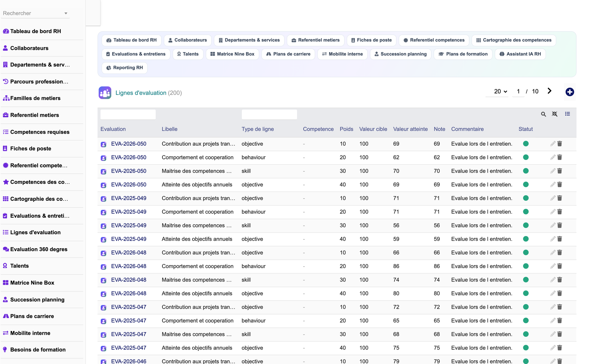Image resolution: width=589 pixels, height=364 pixels.
Task: Click the Evaluation 360 degres chat icon
Action: [6, 249]
